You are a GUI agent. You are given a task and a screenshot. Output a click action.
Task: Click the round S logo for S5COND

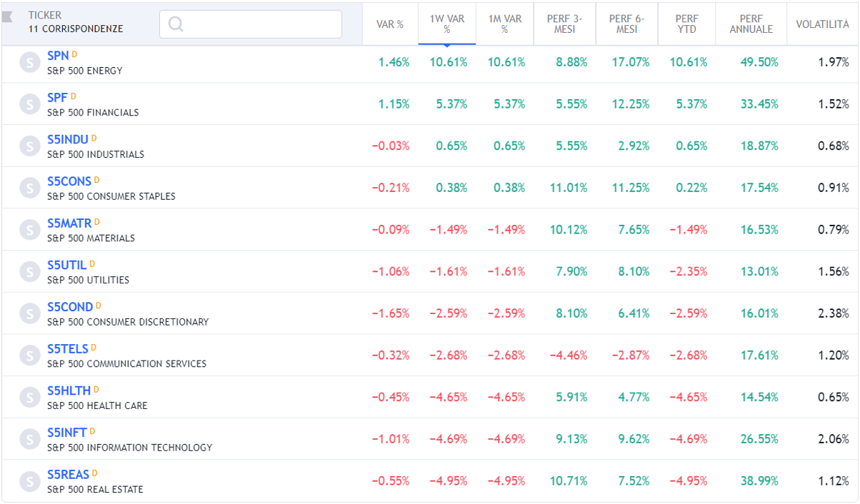[x=29, y=314]
